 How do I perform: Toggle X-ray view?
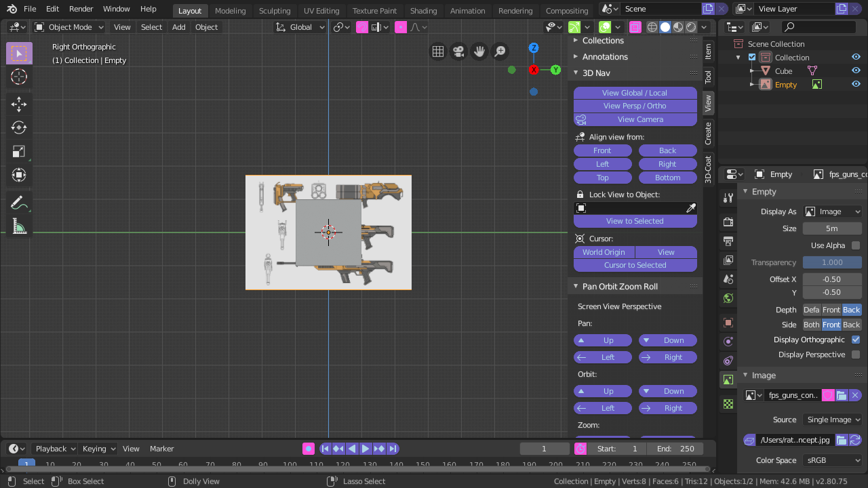635,27
